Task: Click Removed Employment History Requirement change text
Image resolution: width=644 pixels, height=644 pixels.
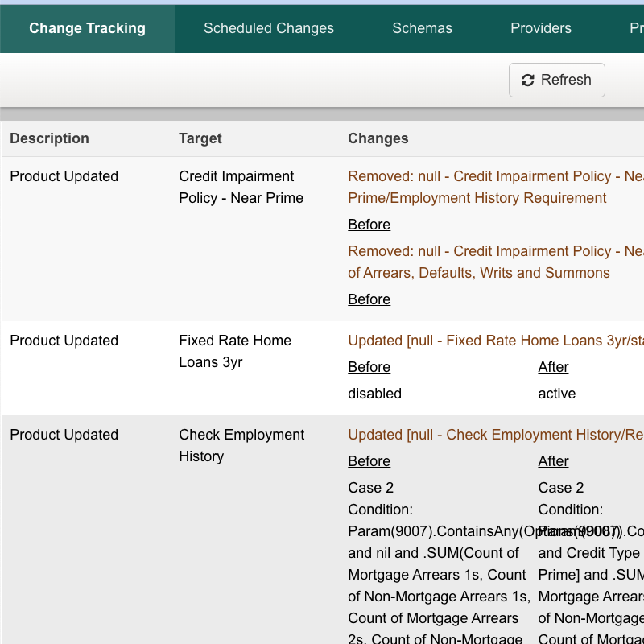Action: (496, 187)
